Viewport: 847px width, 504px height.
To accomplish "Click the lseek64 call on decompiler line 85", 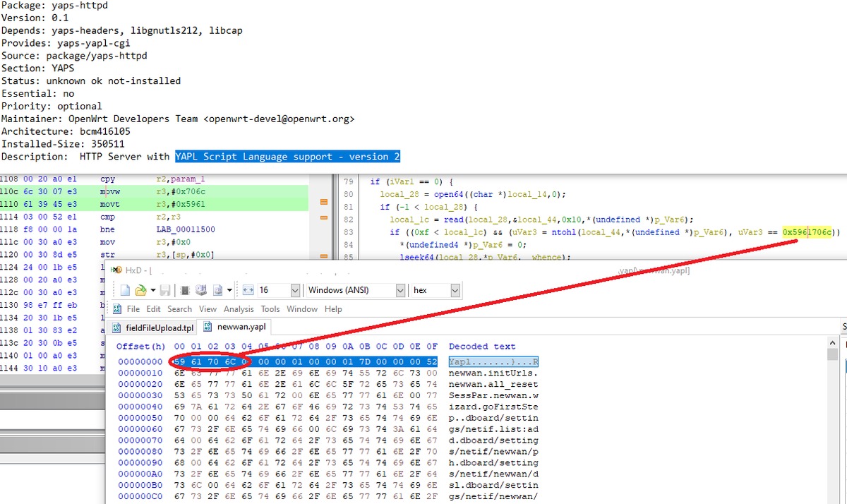I will coord(416,257).
